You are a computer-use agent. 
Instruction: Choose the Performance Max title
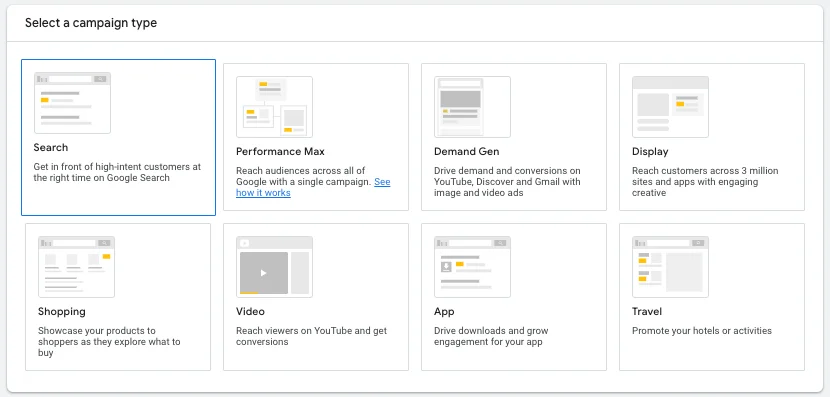pos(281,152)
